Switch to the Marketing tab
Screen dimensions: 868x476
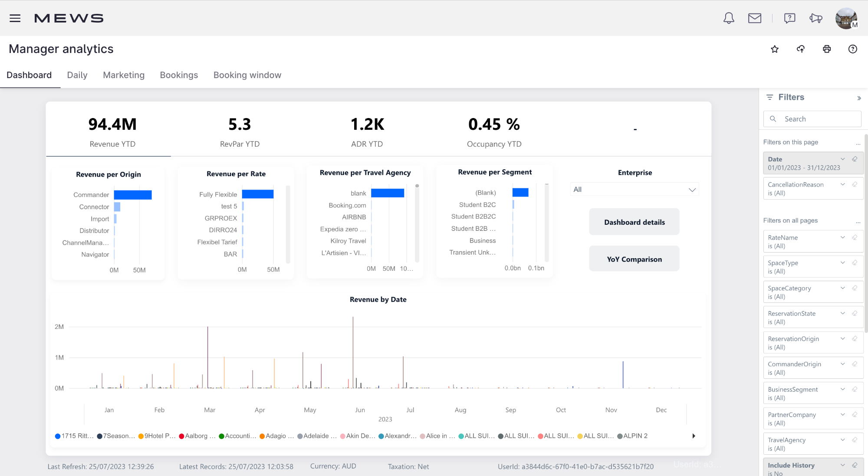click(124, 75)
